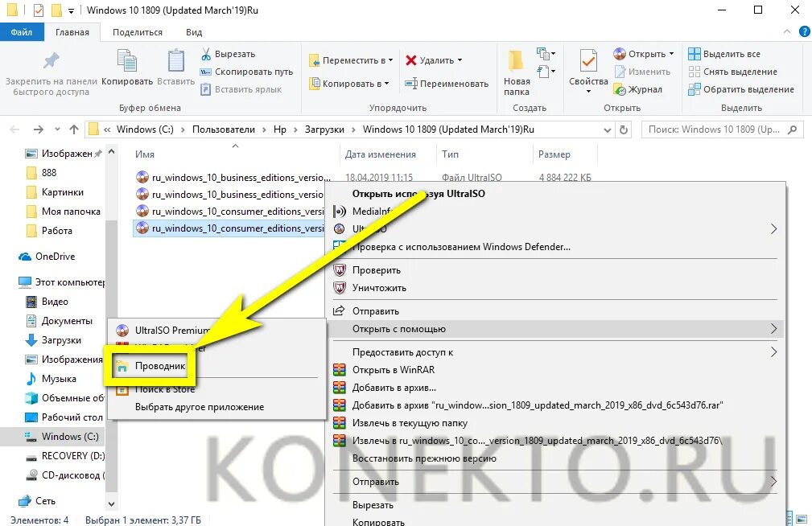Select Сеть in navigation pane

(x=45, y=500)
